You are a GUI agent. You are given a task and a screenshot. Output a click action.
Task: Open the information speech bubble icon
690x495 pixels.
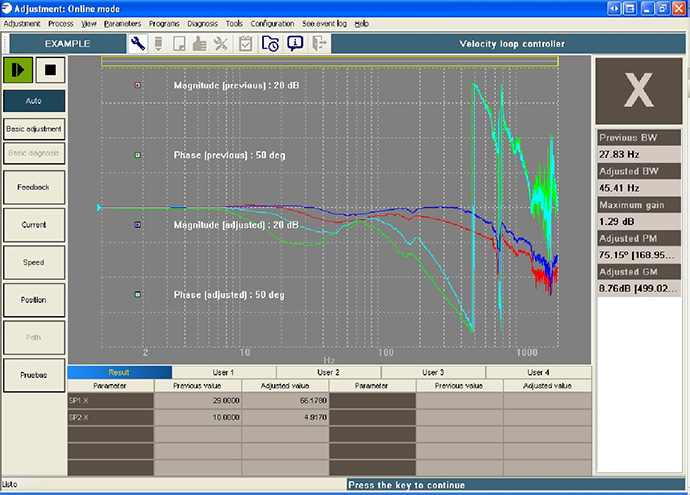[x=295, y=43]
